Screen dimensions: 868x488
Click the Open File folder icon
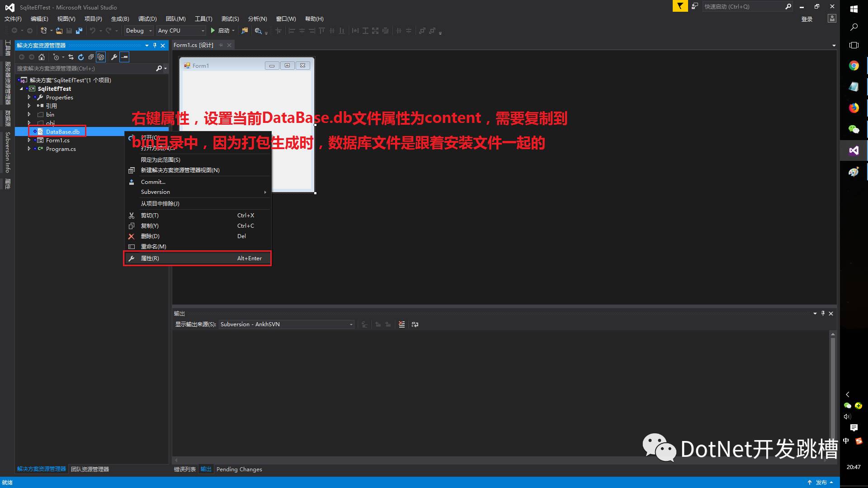[59, 31]
